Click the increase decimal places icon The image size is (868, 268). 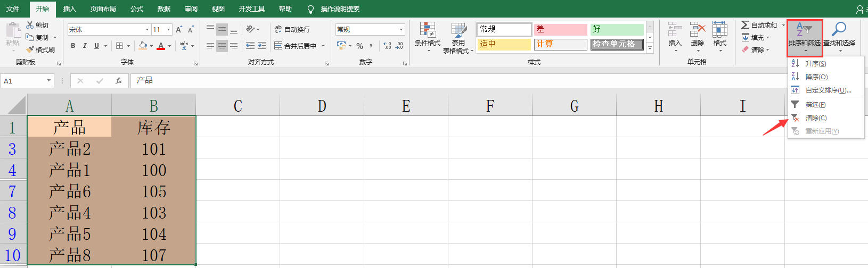387,46
